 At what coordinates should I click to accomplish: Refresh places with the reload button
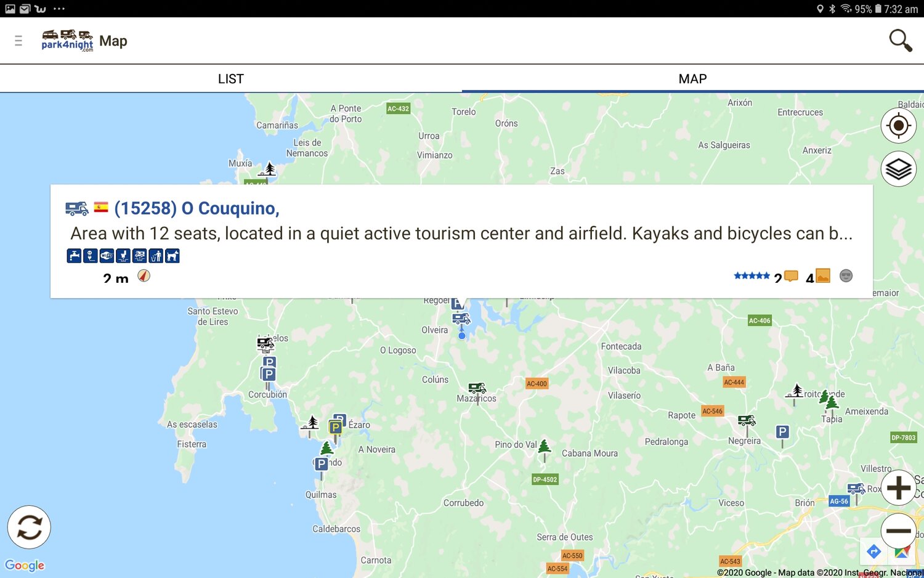pos(29,527)
